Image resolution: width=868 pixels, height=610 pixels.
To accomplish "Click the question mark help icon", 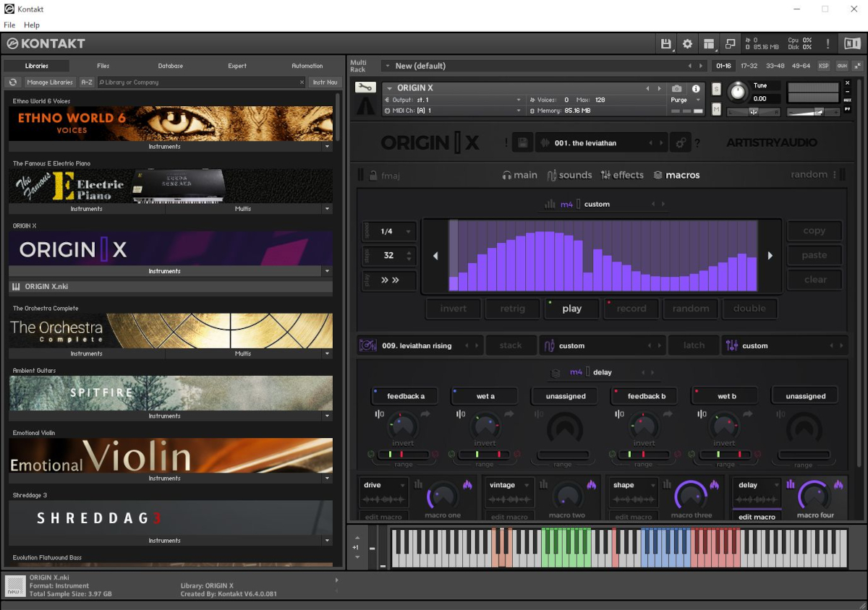I will pos(697,143).
